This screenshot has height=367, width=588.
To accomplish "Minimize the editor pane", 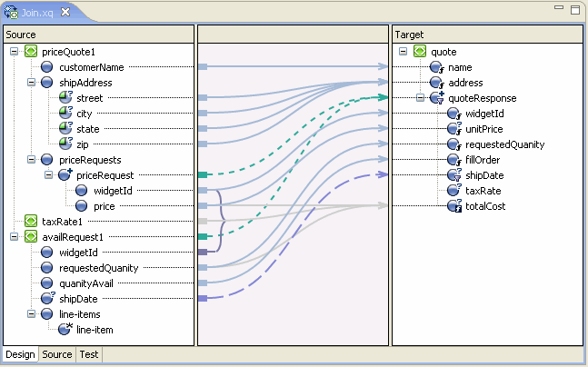I will (559, 7).
